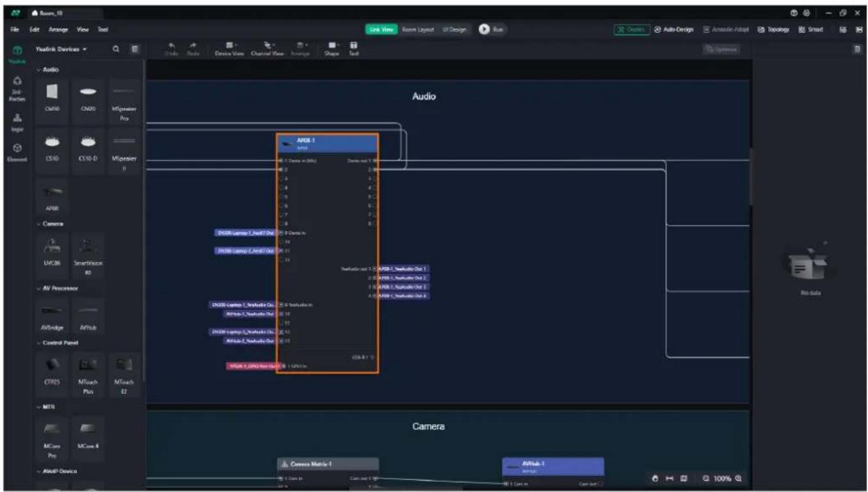Switch to the UI Design tab
The width and height of the screenshot is (868, 492).
[454, 29]
